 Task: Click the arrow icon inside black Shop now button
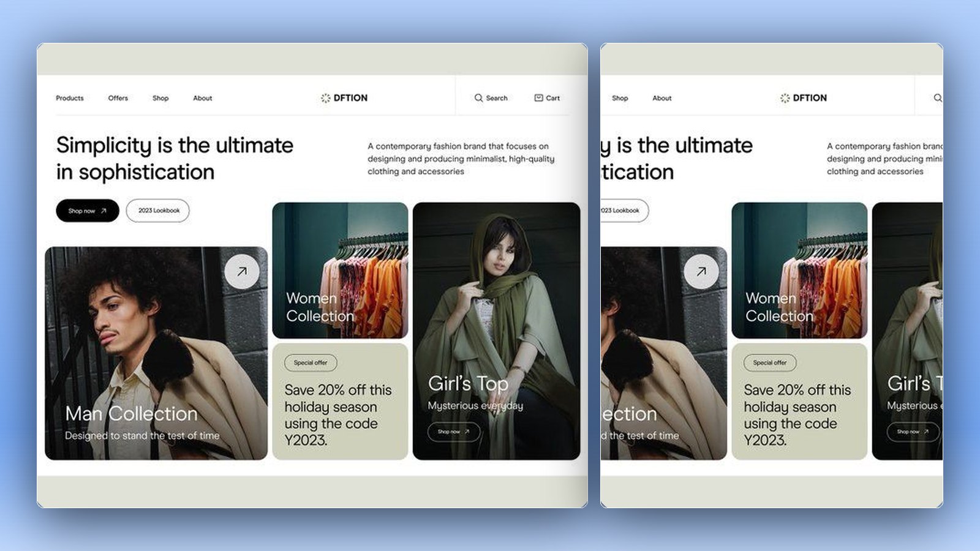(x=104, y=211)
